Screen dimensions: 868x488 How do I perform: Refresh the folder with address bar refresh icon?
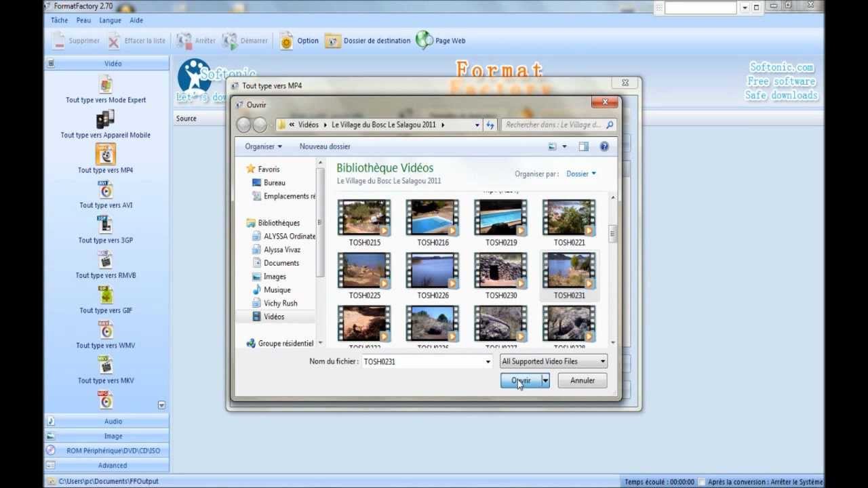[x=490, y=125]
